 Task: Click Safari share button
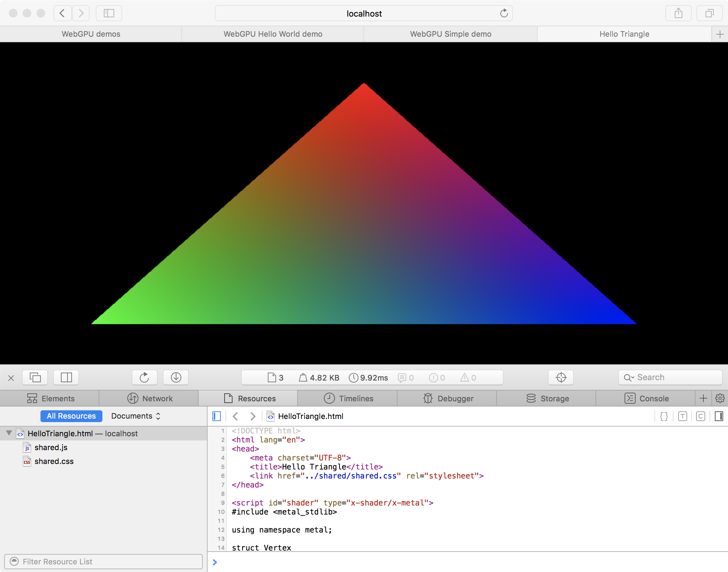click(678, 14)
